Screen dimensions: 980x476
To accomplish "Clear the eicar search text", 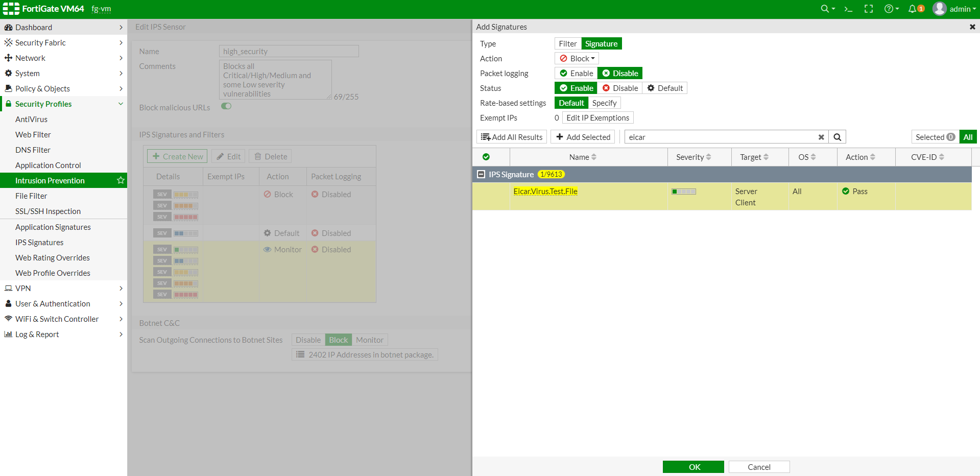I will point(821,137).
